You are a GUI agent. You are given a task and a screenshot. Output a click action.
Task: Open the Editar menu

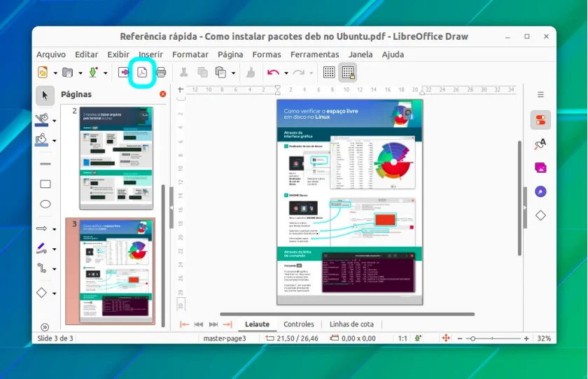pyautogui.click(x=86, y=55)
